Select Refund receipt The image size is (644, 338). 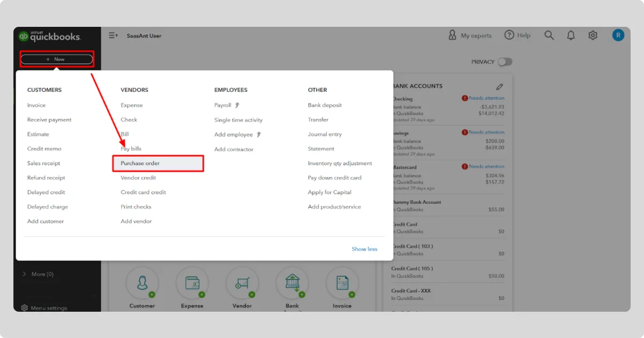(x=46, y=178)
